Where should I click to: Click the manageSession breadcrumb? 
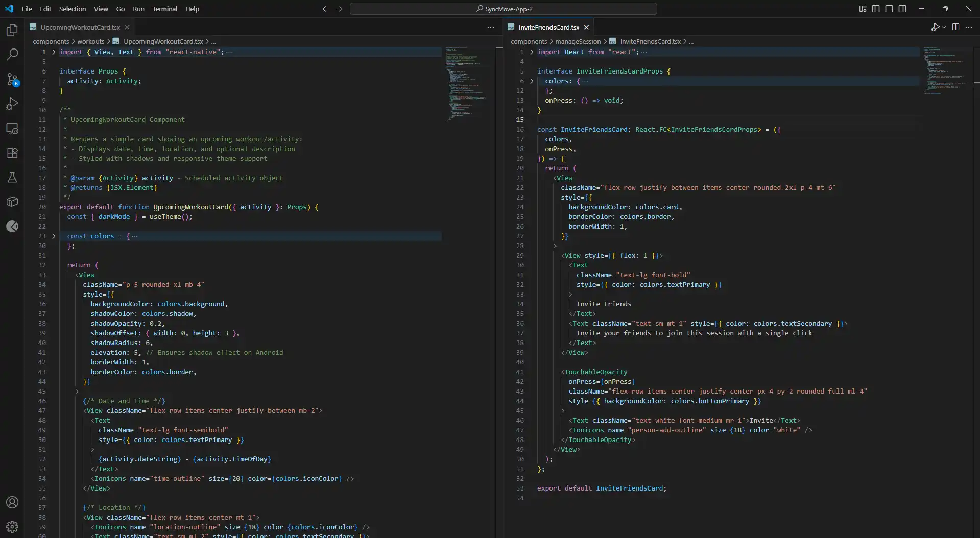[x=578, y=41]
